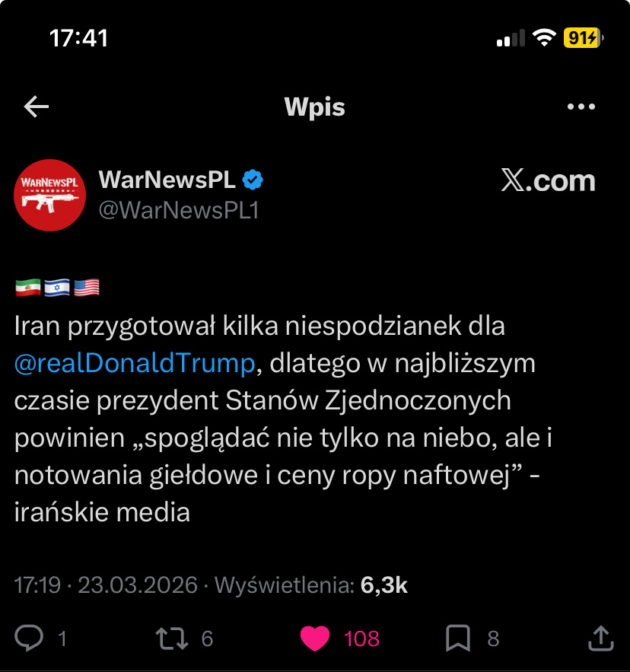Tap the share upload icon

coord(601,639)
